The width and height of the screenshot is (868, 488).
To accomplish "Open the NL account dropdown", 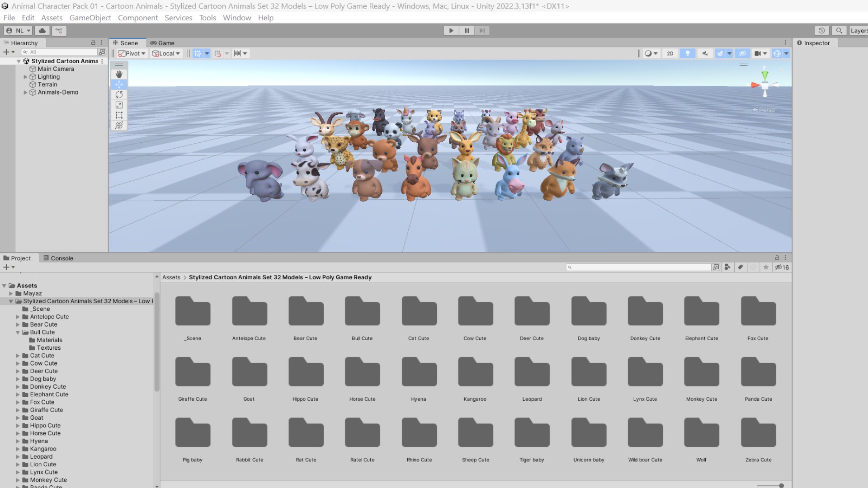I will [x=18, y=31].
